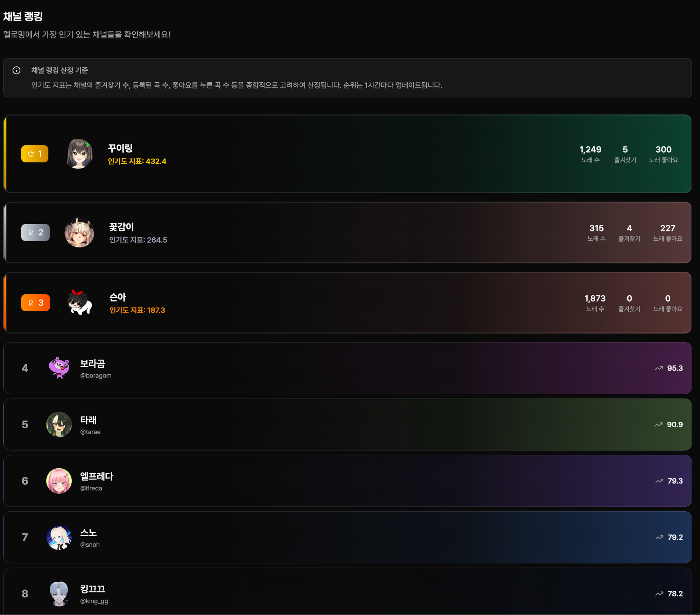This screenshot has height=615, width=700.
Task: Open 꾸이링 channel avatar
Action: point(79,154)
